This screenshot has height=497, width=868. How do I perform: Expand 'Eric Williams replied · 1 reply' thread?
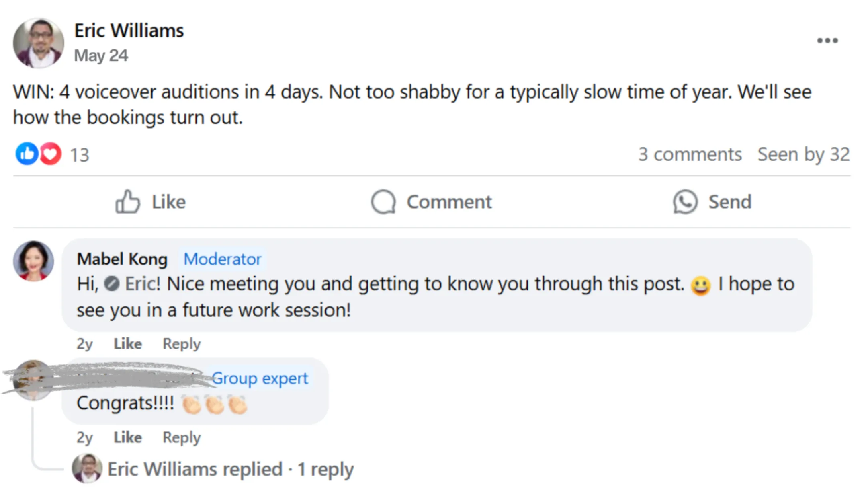[x=231, y=469]
